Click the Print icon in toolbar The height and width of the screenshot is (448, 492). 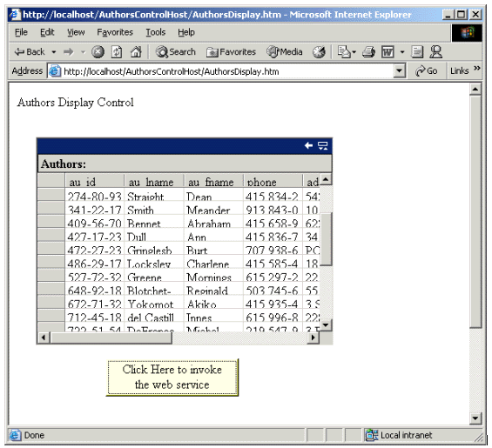click(x=368, y=51)
